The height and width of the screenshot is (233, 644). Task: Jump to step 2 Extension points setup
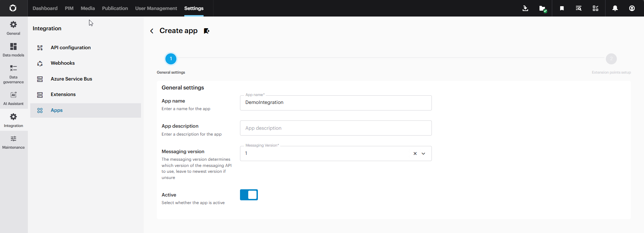coord(611,59)
